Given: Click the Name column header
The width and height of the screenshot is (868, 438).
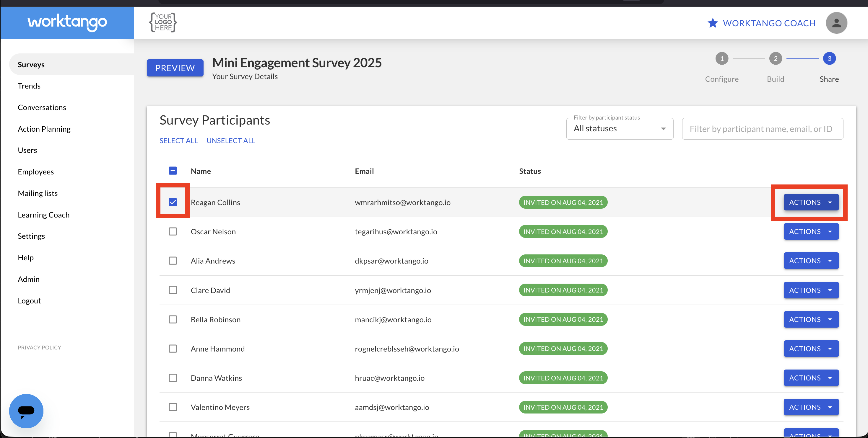Looking at the screenshot, I should 201,171.
